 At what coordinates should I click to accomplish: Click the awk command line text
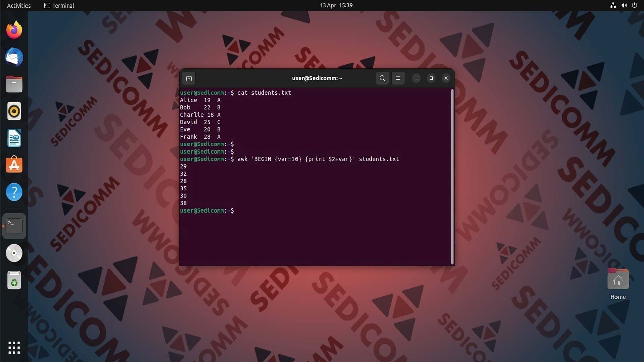click(318, 159)
